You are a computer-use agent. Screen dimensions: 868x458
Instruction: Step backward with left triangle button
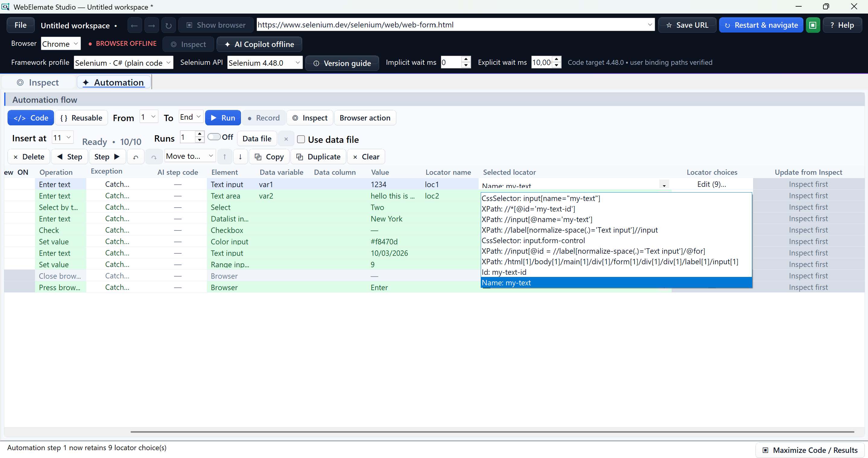(70, 157)
